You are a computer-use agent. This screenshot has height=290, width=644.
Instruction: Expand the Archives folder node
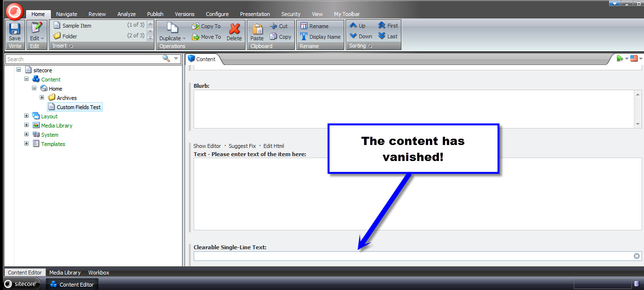(x=42, y=97)
